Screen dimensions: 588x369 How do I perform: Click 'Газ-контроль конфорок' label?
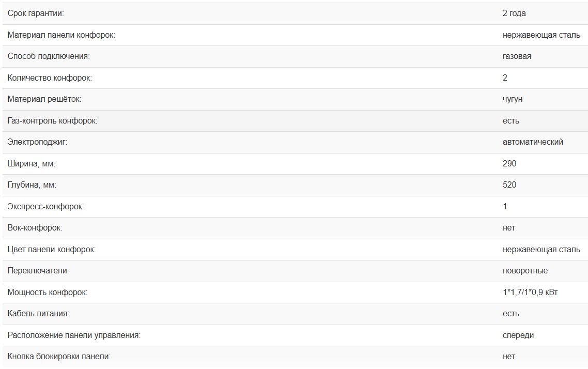[x=52, y=121]
